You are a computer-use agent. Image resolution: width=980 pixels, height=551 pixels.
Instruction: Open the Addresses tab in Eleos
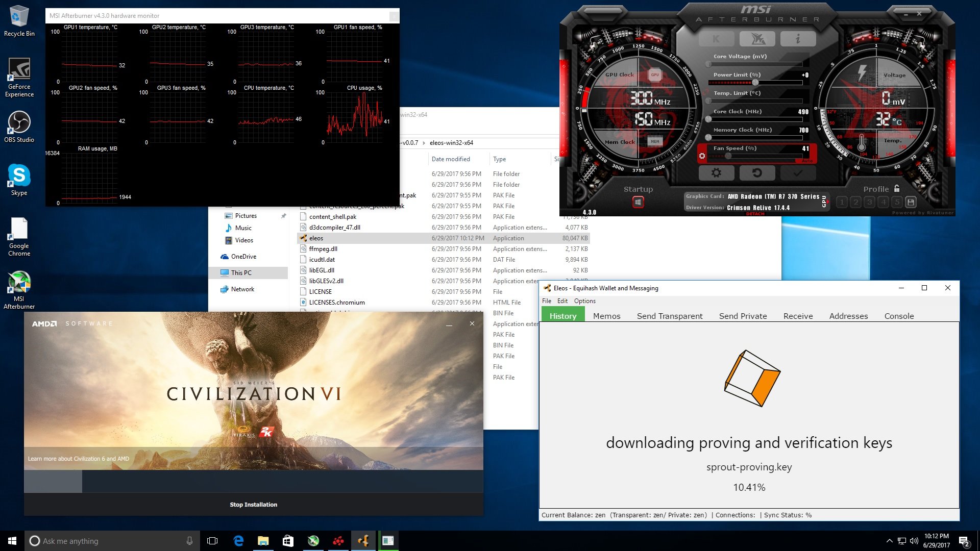click(848, 316)
